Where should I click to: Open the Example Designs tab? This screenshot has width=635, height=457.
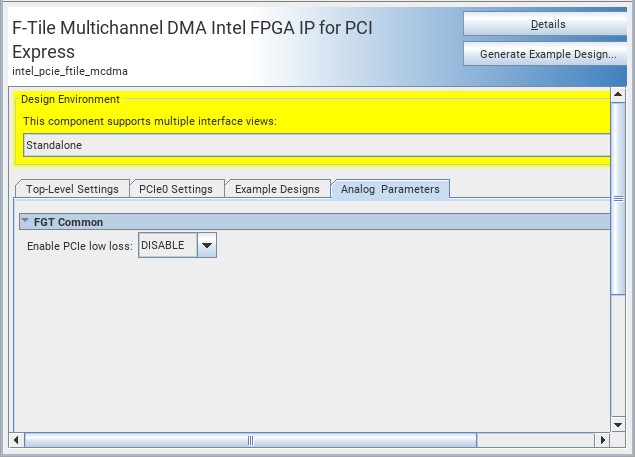point(277,189)
